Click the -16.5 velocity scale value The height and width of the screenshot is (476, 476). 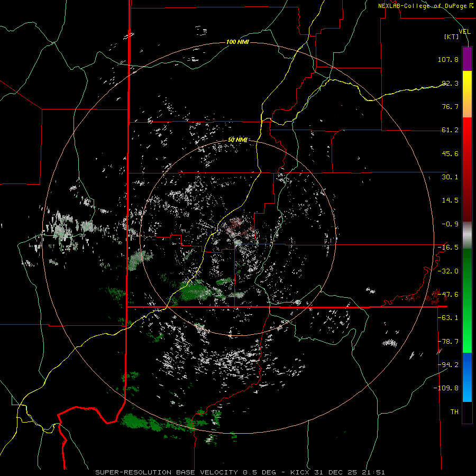448,248
